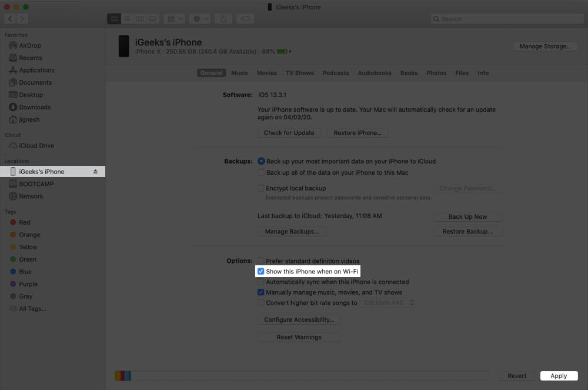Click the Share toolbar icon
Screen dimensions: 588x390
click(x=223, y=19)
